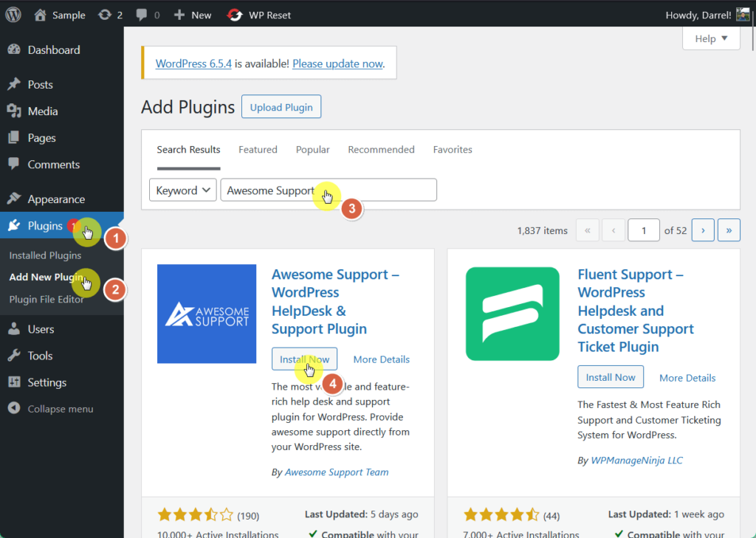The width and height of the screenshot is (756, 538).
Task: Open the WPManageNinja LLC author link
Action: [636, 461]
